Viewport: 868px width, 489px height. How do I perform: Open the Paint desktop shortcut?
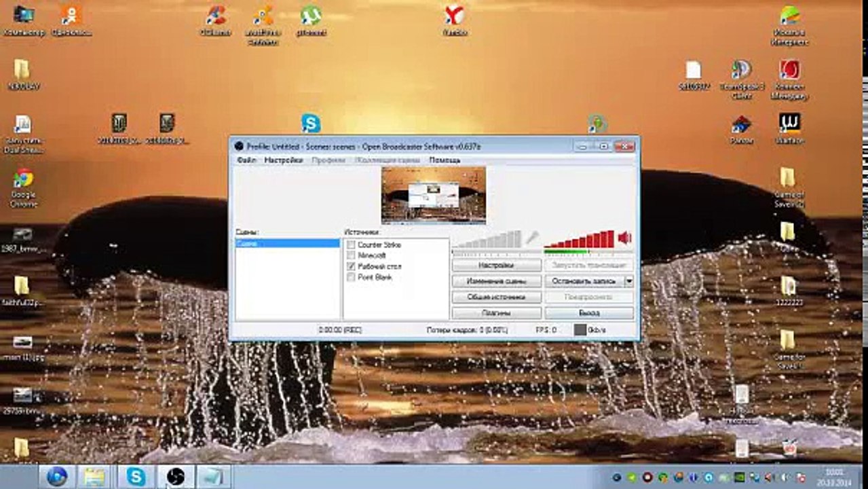coord(741,128)
